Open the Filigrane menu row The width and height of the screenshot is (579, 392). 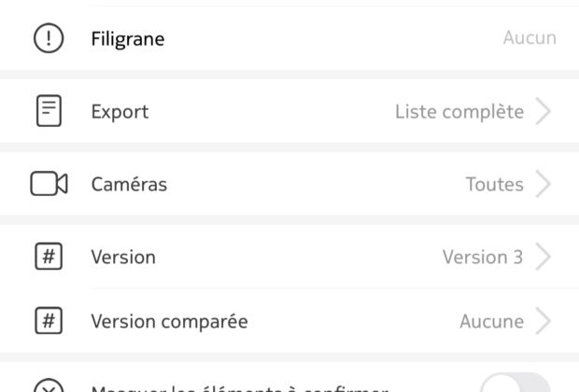click(289, 38)
